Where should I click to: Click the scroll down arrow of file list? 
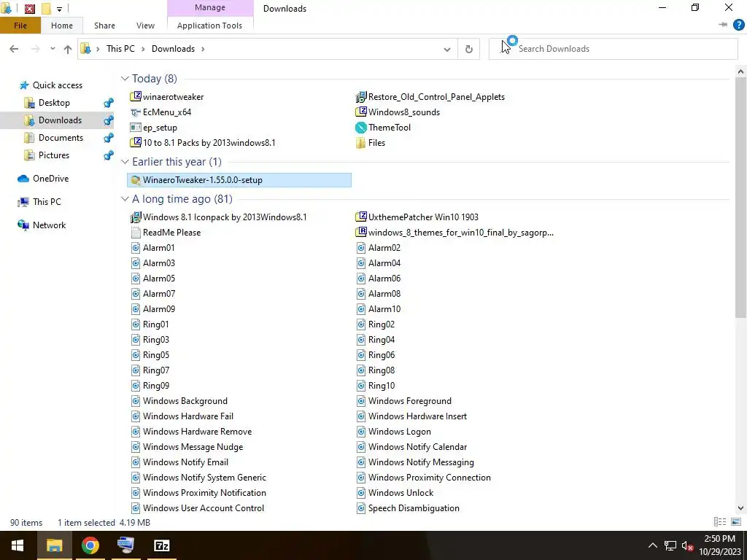pyautogui.click(x=740, y=508)
